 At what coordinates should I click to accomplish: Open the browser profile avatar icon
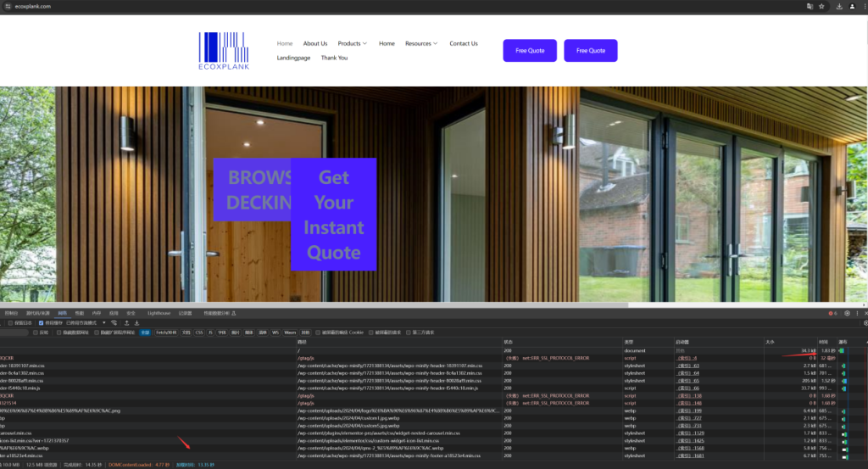pyautogui.click(x=852, y=6)
